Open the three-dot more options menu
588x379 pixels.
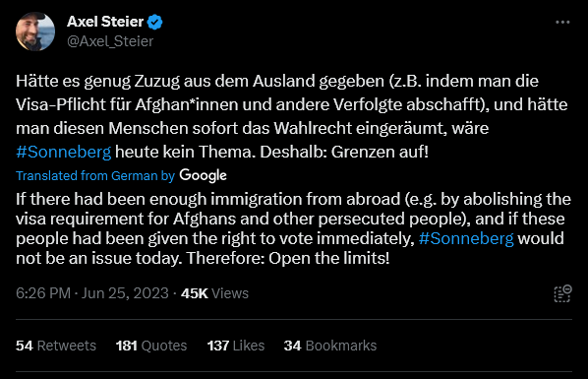click(x=562, y=23)
